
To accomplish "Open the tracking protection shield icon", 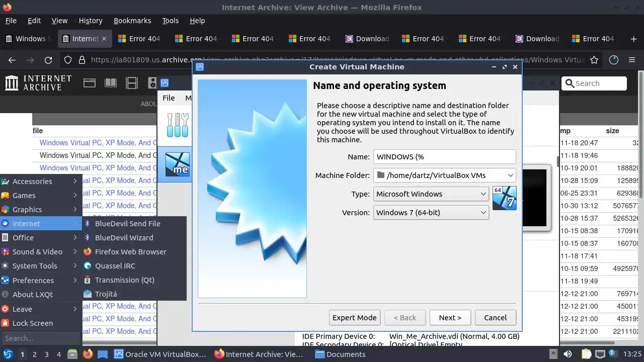I will point(68,60).
